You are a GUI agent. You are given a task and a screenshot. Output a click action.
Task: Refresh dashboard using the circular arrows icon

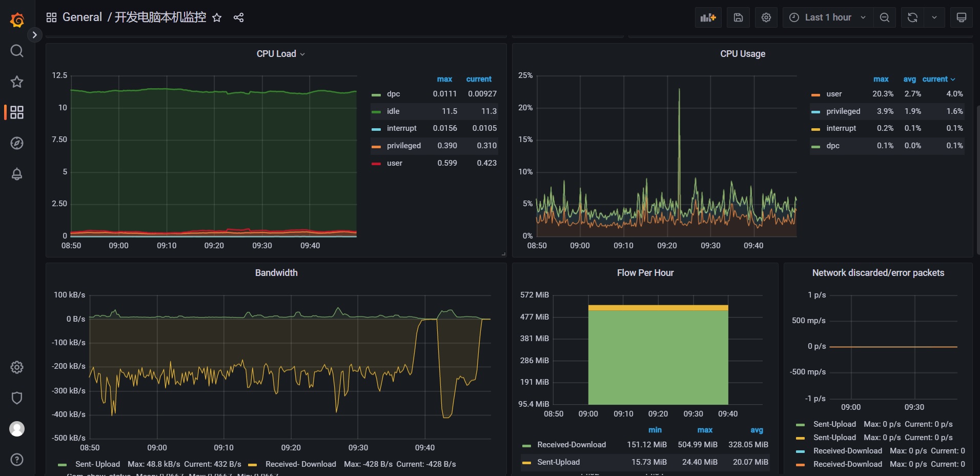(x=912, y=17)
